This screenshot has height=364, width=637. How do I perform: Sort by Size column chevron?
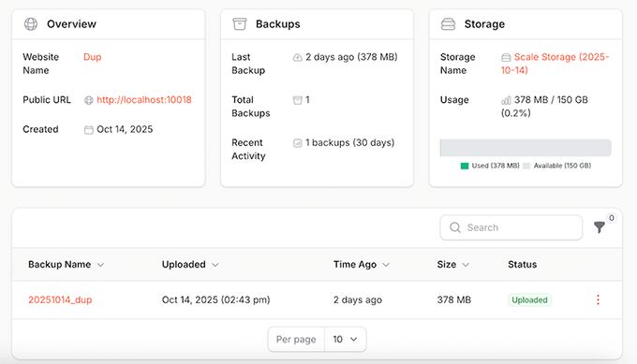(466, 265)
